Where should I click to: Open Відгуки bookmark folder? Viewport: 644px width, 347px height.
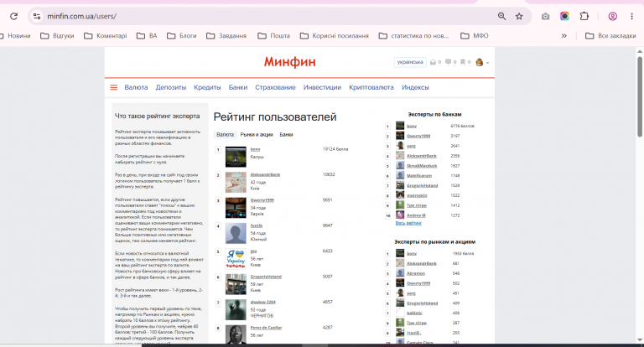(58, 36)
